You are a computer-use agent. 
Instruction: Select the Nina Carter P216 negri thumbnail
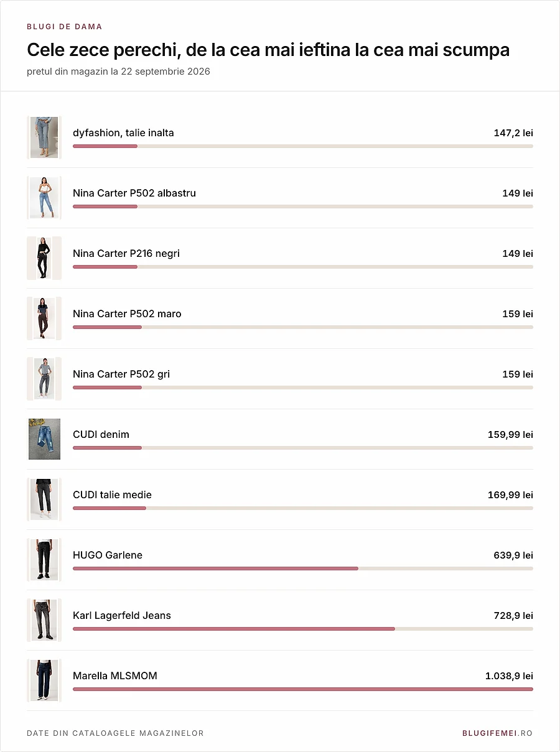[44, 258]
